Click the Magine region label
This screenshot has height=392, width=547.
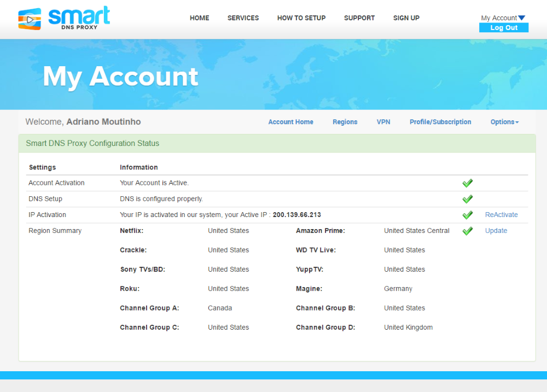(309, 289)
